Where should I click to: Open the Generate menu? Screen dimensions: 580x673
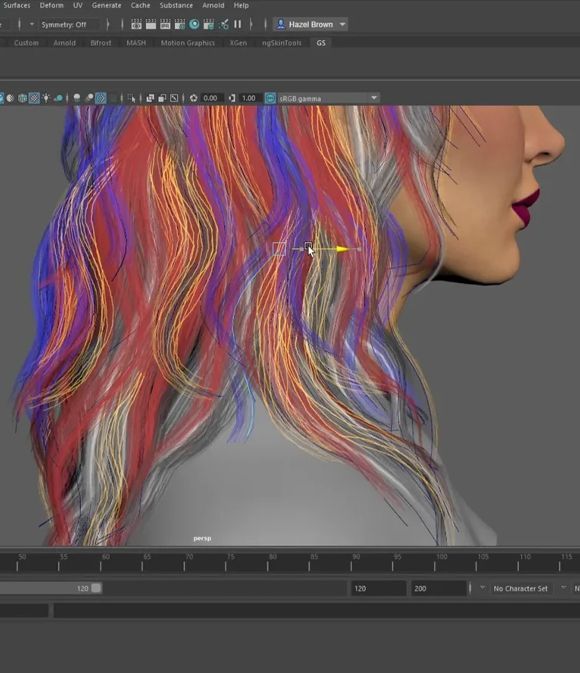click(x=106, y=6)
